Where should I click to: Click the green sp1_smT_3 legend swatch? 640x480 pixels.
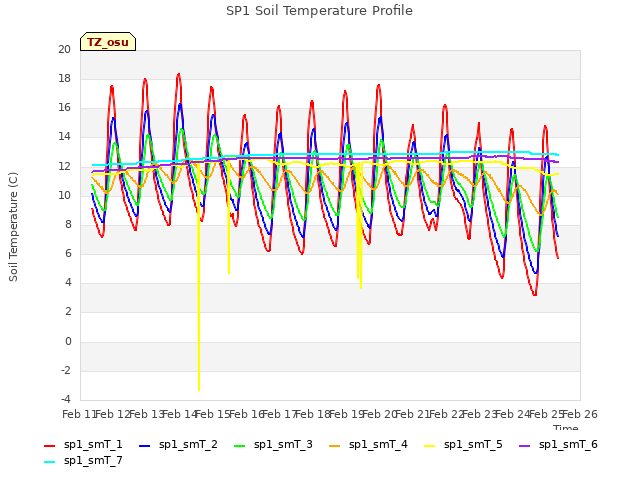240,446
